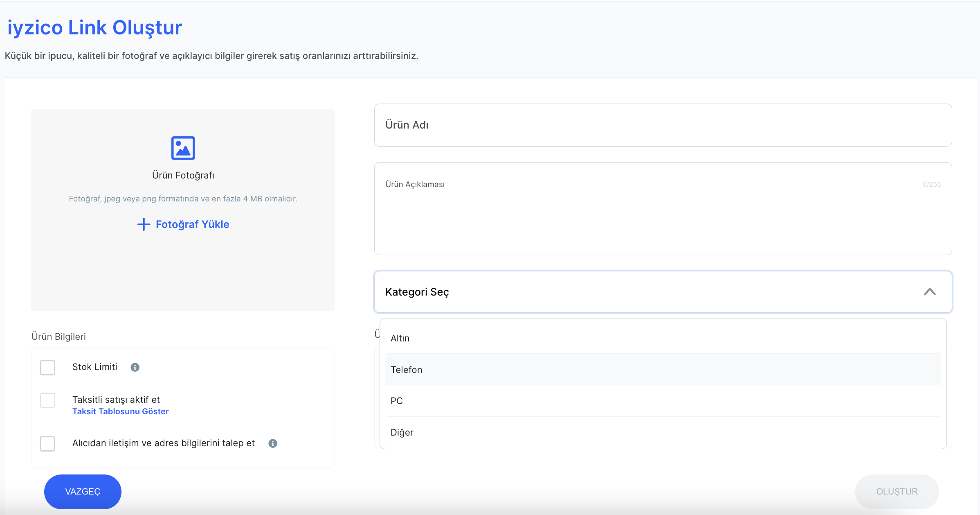Select Altın from category list
Viewport: 980px width, 515px height.
400,338
